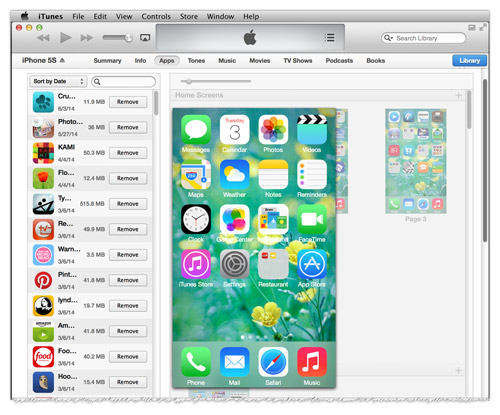Select the iTunes Store icon
Image resolution: width=500 pixels, height=415 pixels.
pos(196,264)
